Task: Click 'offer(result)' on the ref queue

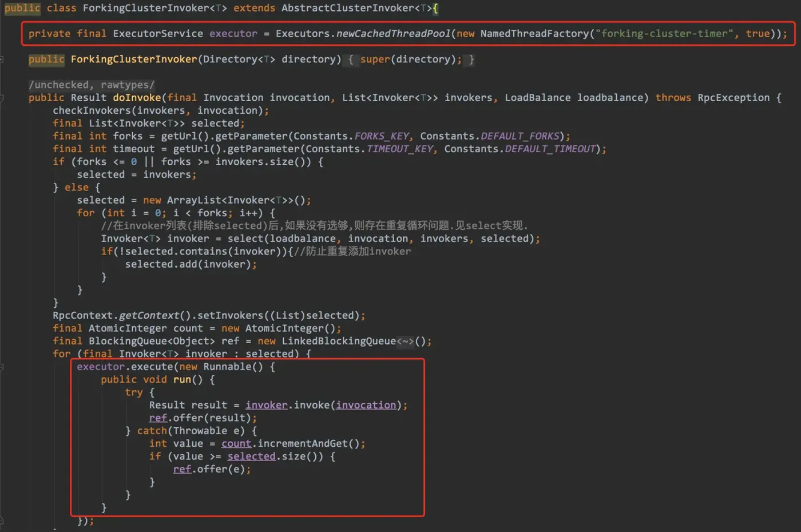Action: [212, 418]
